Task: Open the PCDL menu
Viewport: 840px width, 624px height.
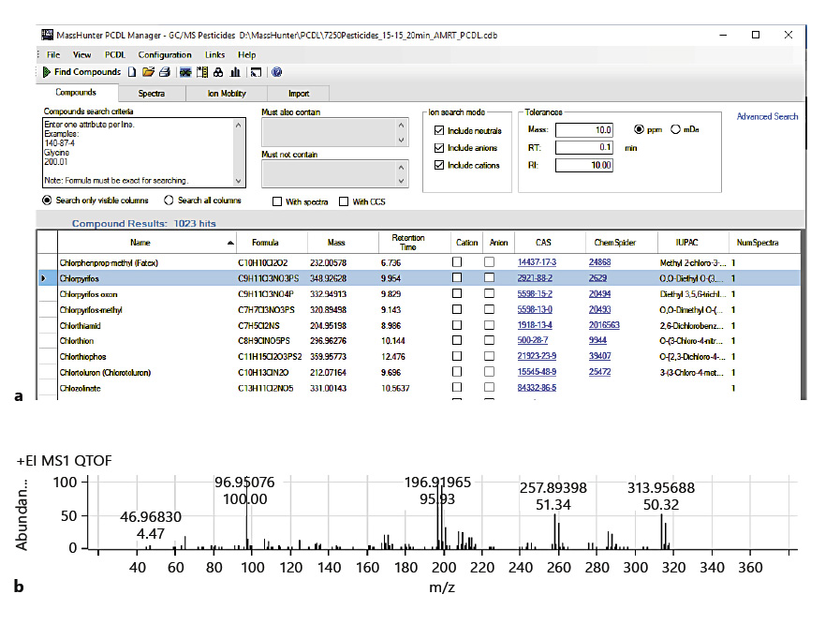Action: (x=115, y=54)
